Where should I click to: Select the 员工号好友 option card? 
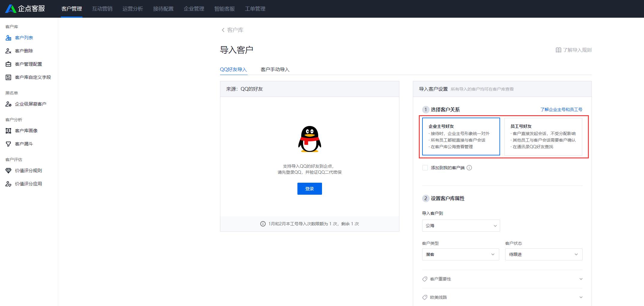pos(543,136)
